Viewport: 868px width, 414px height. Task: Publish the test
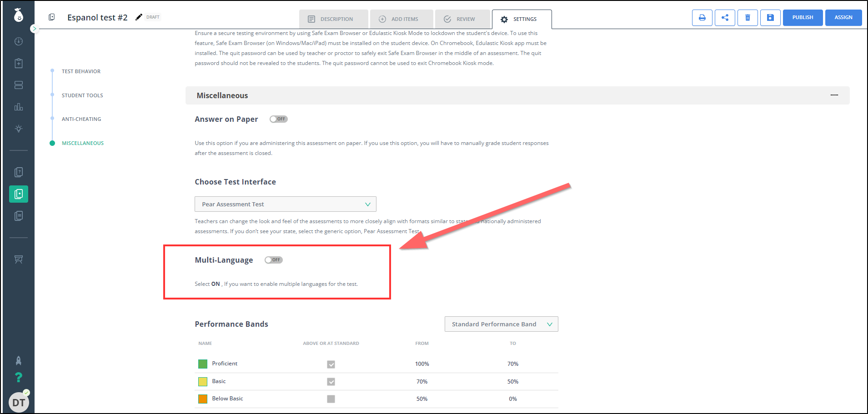803,18
